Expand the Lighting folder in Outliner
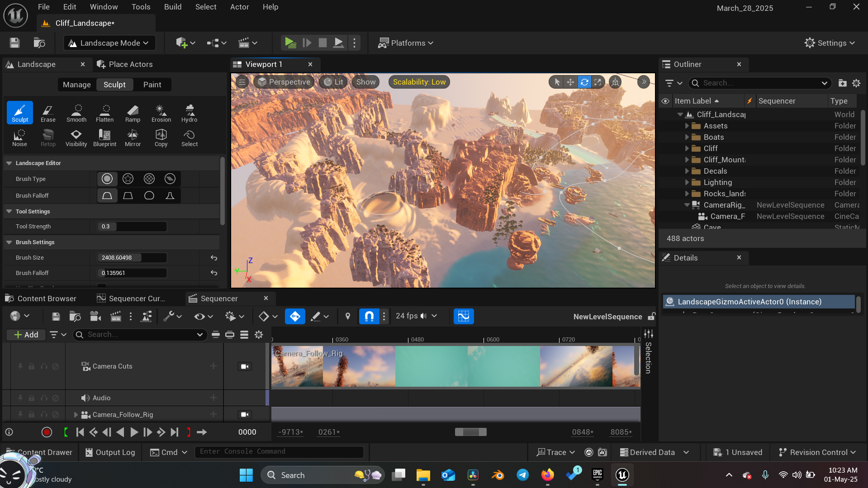This screenshot has width=868, height=488. click(x=687, y=182)
